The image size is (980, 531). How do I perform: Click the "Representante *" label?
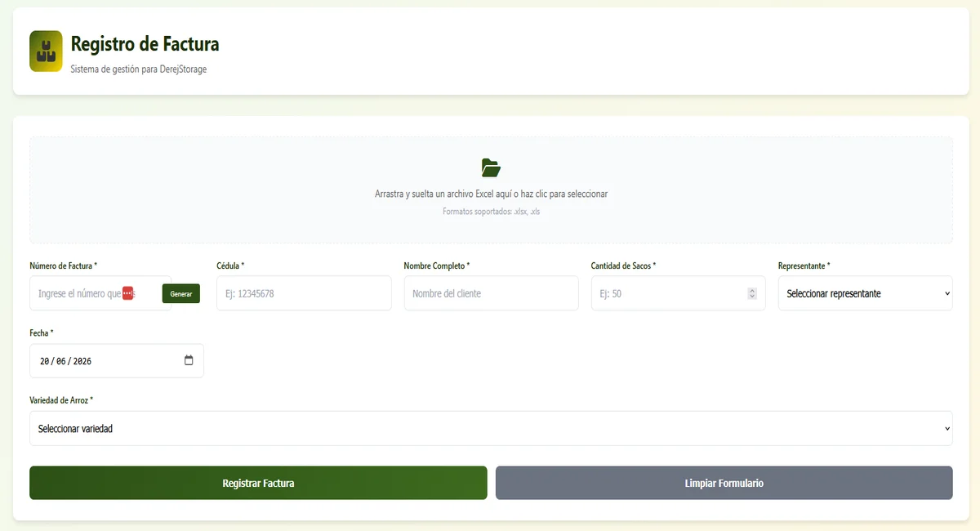(804, 266)
